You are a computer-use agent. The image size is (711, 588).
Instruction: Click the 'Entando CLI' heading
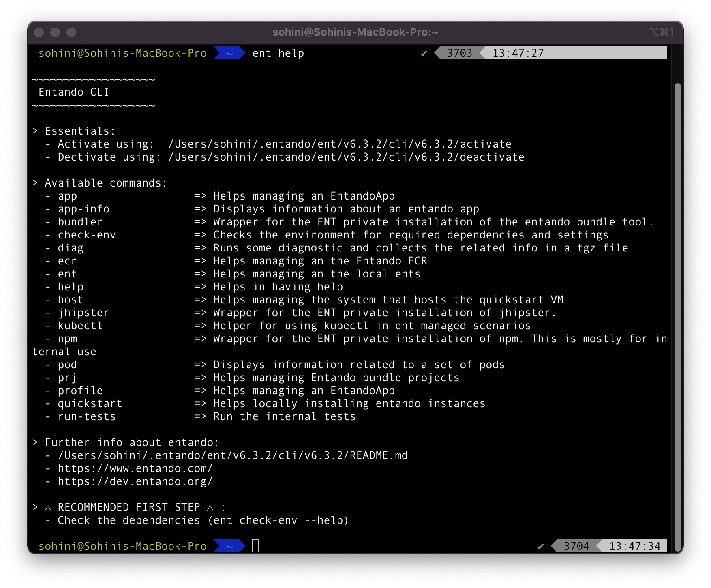point(74,92)
